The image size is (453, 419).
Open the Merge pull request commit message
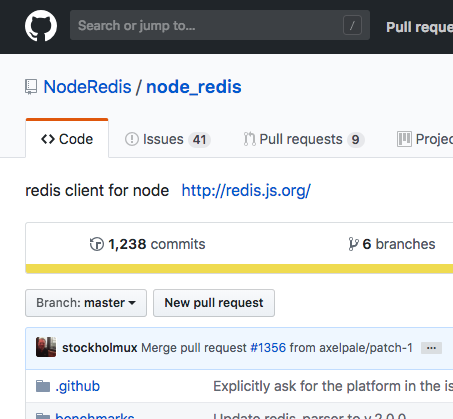[194, 348]
